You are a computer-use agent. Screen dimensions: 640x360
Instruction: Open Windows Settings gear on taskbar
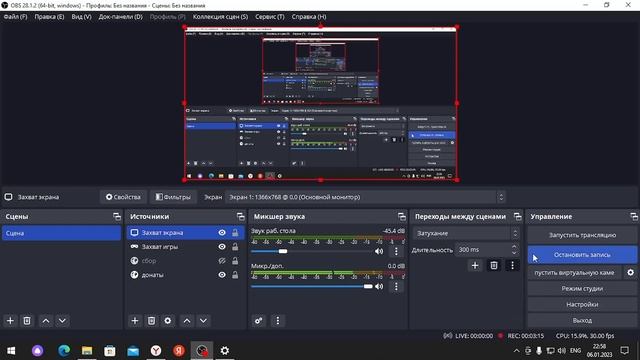click(x=224, y=351)
